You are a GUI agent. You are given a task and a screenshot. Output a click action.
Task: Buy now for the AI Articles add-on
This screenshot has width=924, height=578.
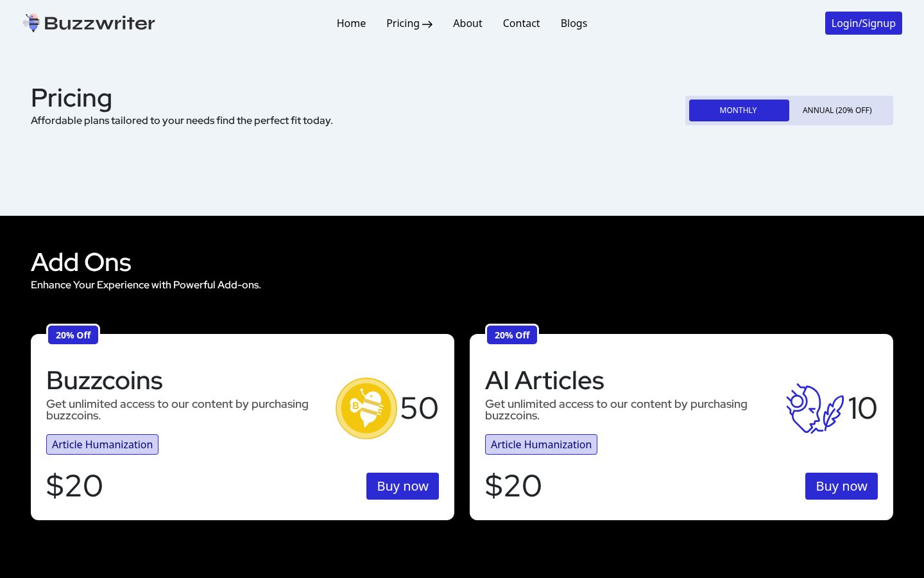(x=841, y=486)
